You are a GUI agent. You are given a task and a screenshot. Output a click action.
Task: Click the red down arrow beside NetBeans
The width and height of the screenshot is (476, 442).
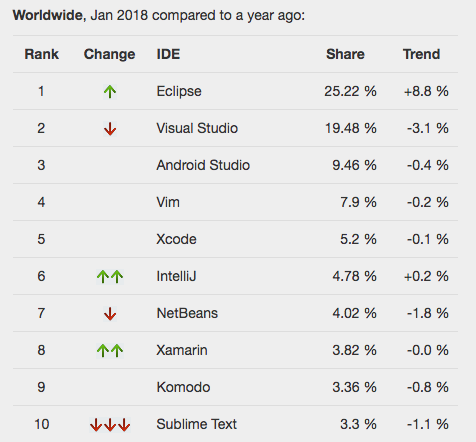click(110, 314)
